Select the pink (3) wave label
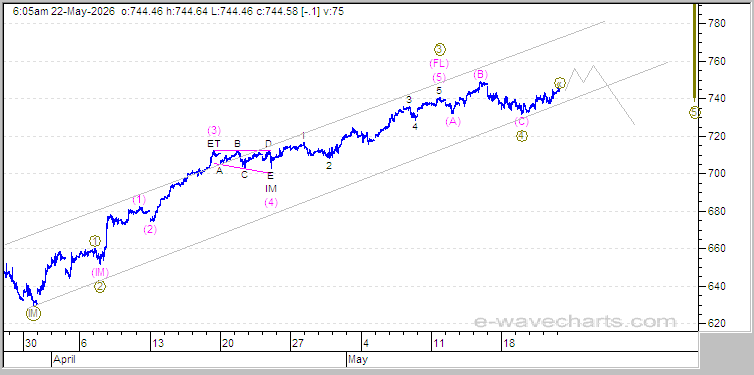The height and width of the screenshot is (375, 754). tap(214, 130)
